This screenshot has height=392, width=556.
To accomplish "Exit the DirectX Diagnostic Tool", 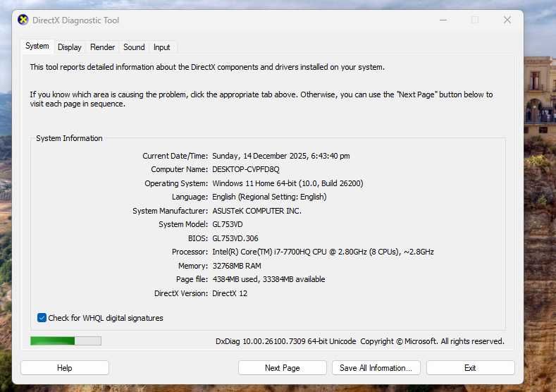I will click(x=470, y=368).
